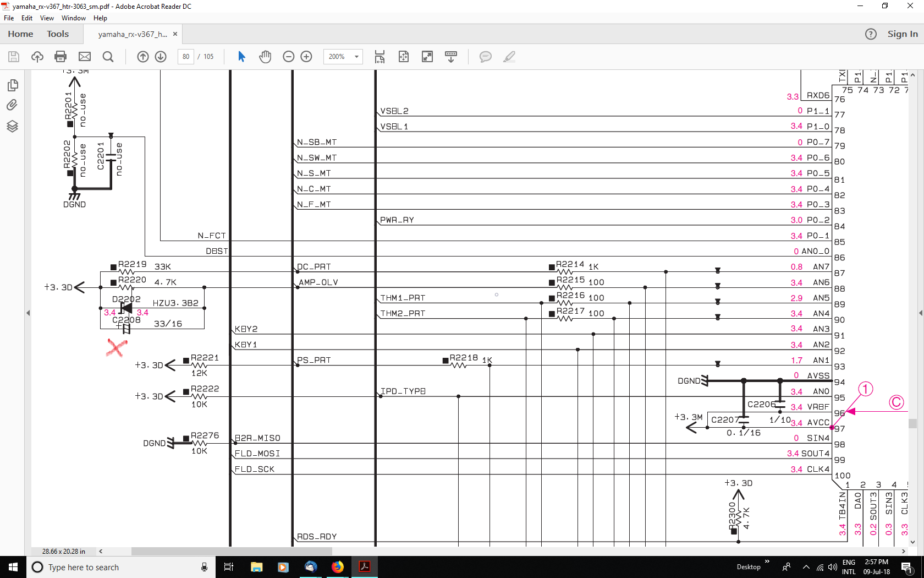Close the yamaha_rx-v367 document tab
Viewport: 924px width, 578px height.
[175, 34]
